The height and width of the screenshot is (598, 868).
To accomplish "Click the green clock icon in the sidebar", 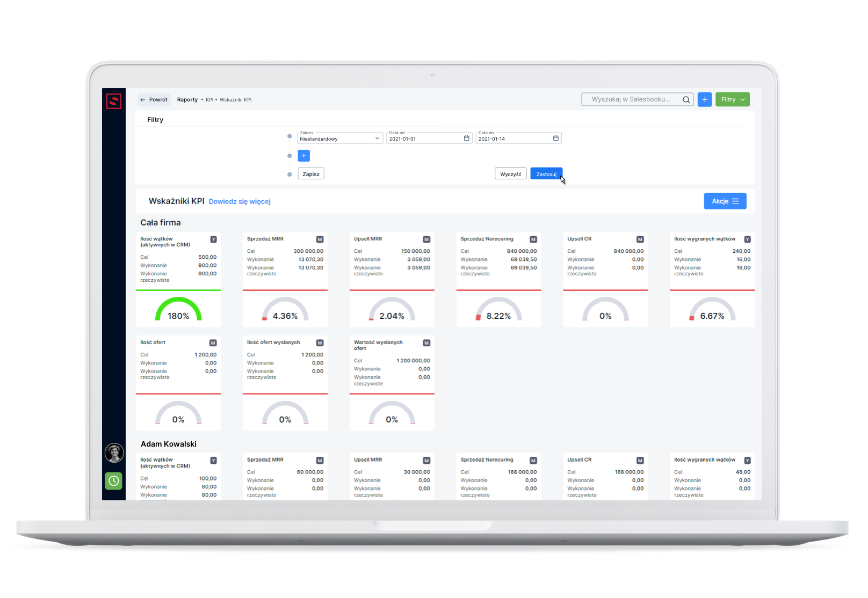I will point(114,481).
